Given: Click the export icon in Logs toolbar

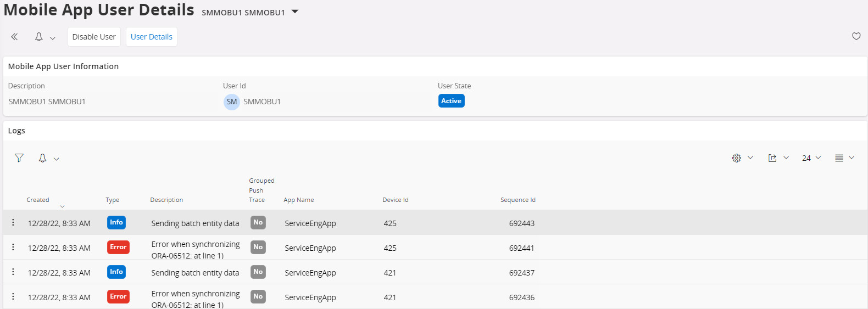Looking at the screenshot, I should coord(772,158).
